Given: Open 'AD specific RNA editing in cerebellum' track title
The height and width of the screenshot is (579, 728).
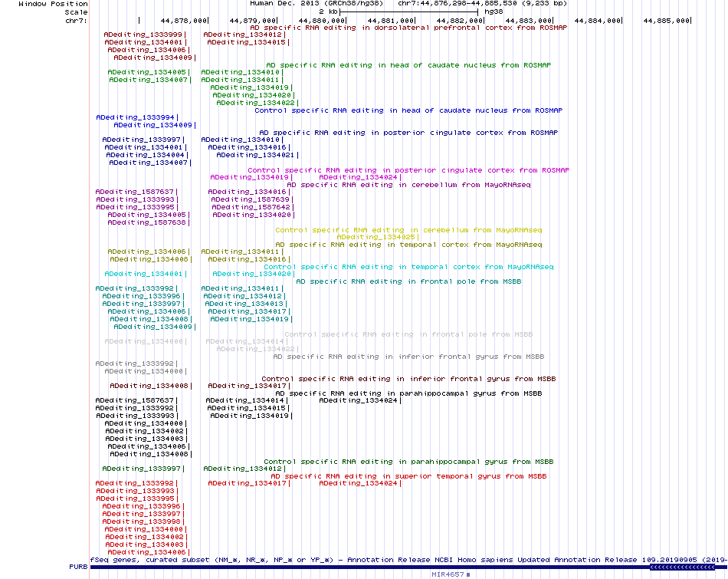Looking at the screenshot, I should [408, 185].
